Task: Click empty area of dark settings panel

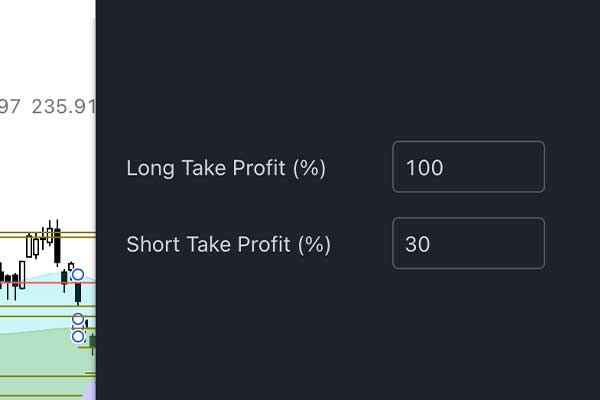Action: 350,340
